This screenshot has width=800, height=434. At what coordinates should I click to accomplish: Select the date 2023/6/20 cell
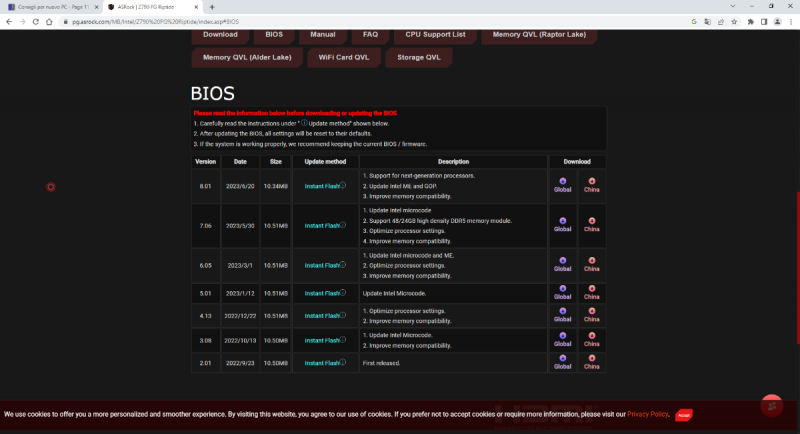click(x=240, y=186)
